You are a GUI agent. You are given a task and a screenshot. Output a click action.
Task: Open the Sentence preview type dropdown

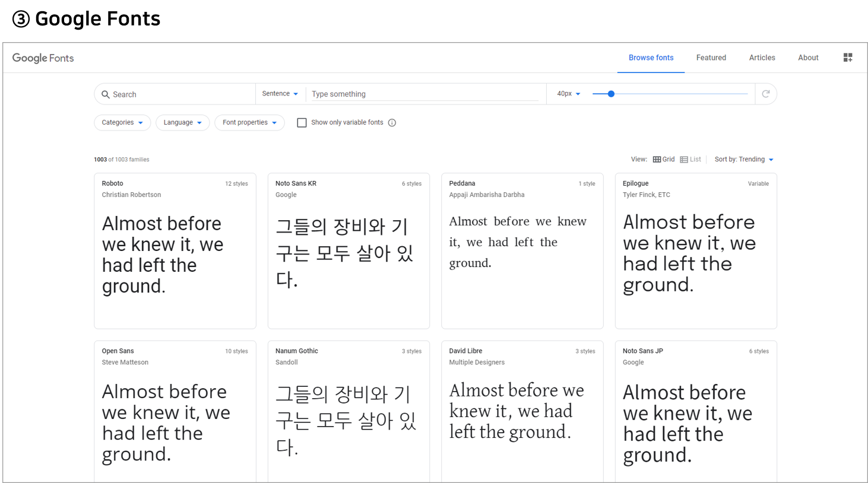tap(280, 94)
